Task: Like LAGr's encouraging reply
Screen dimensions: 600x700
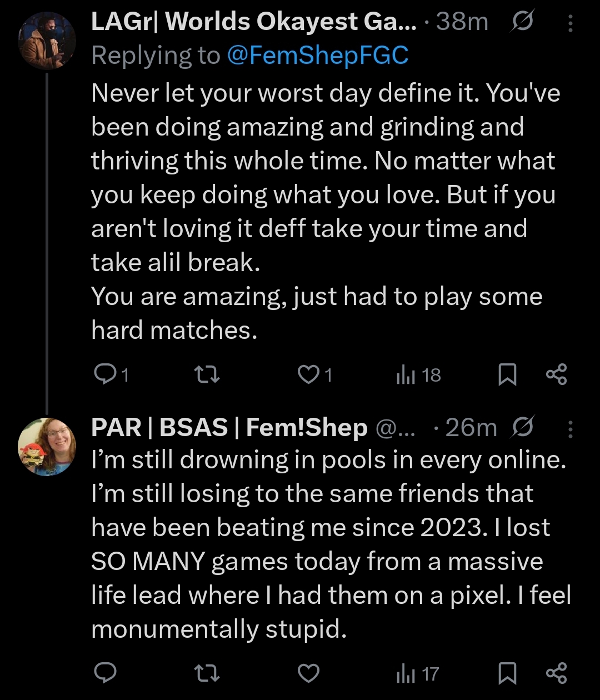Action: tap(309, 376)
